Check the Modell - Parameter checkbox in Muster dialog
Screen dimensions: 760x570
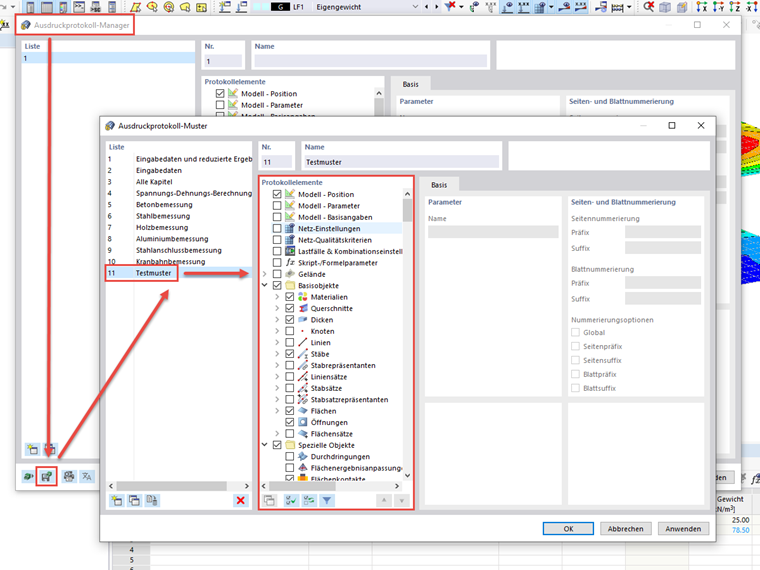tap(277, 206)
